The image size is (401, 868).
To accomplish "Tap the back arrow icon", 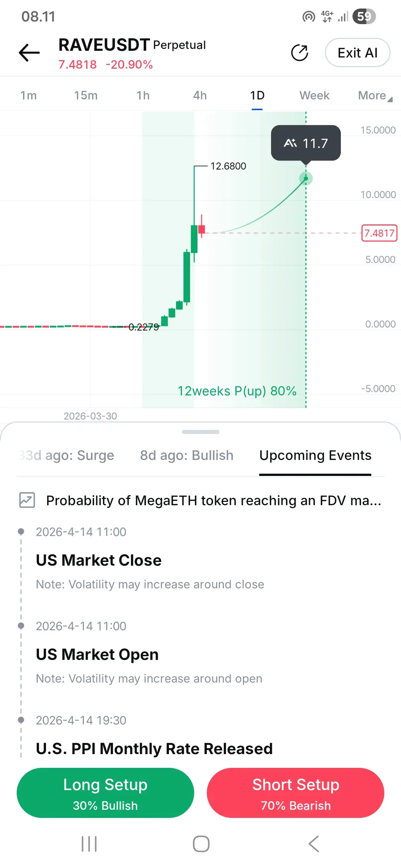I will (x=29, y=53).
